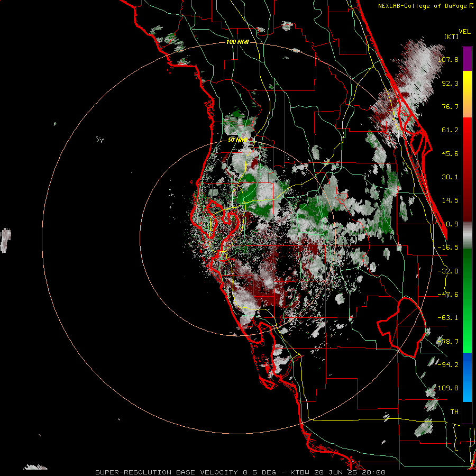Click the gray near-zero segment of color bar

[x=467, y=235]
